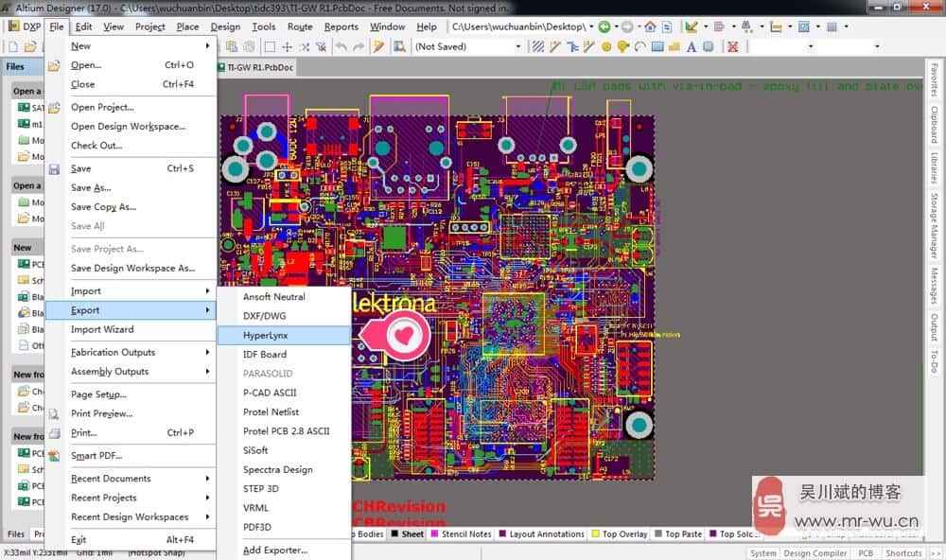Click the Layout Annotations purple color swatch
This screenshot has width=946, height=560.
pos(502,534)
